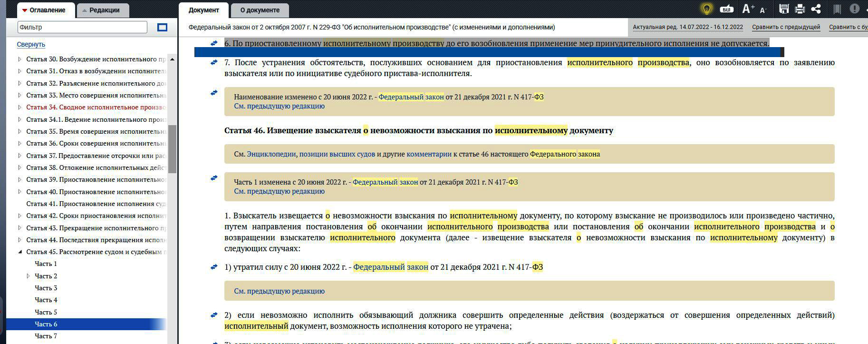
Task: Collapse Статья 45 tree node
Action: pos(19,252)
